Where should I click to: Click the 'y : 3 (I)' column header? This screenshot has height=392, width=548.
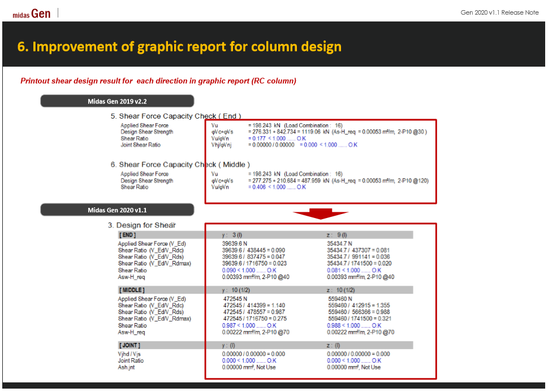(232, 235)
